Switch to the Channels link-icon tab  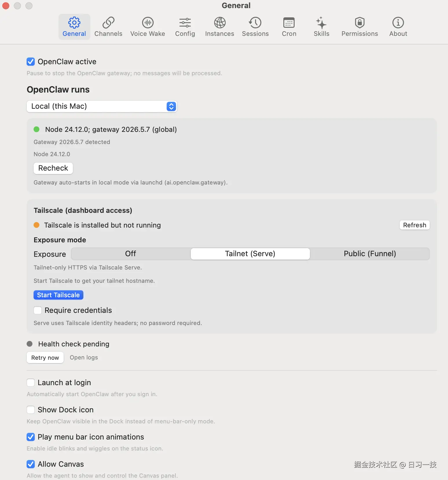coord(108,27)
